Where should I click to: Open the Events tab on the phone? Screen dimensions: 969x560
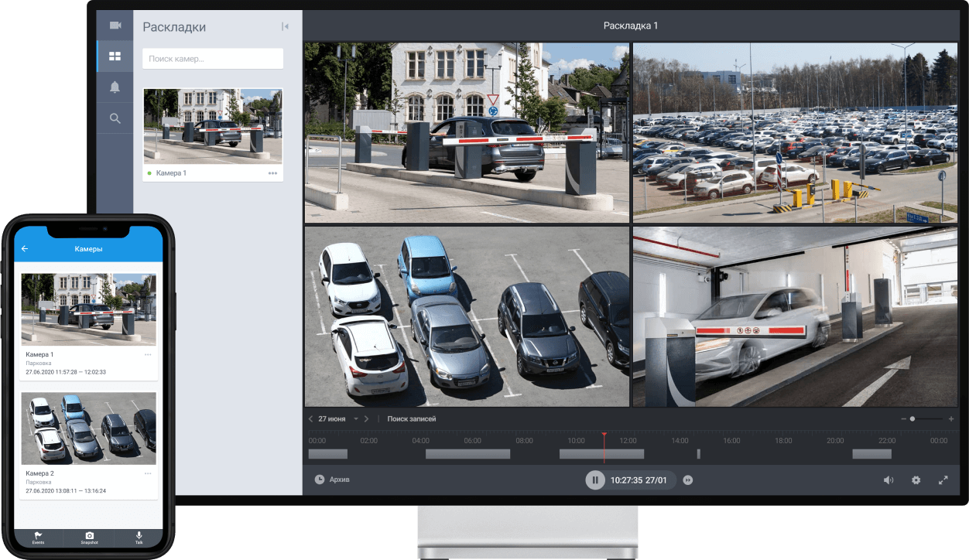pos(38,538)
